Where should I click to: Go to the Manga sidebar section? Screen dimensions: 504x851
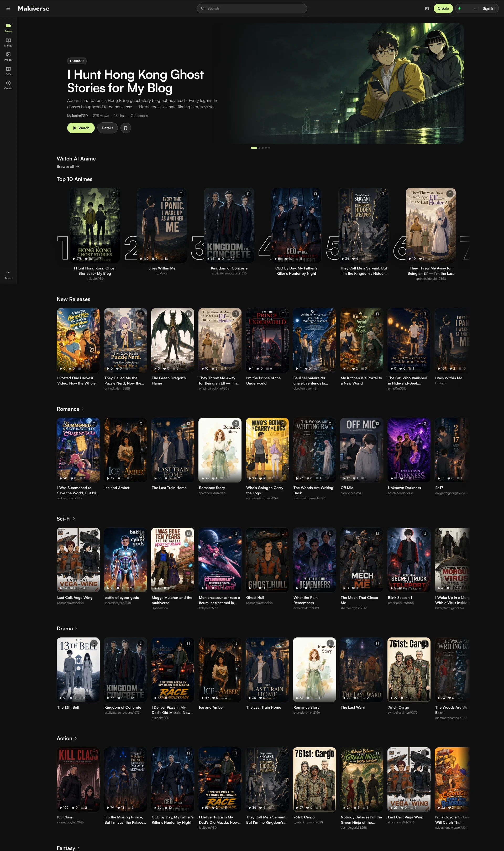pyautogui.click(x=8, y=43)
